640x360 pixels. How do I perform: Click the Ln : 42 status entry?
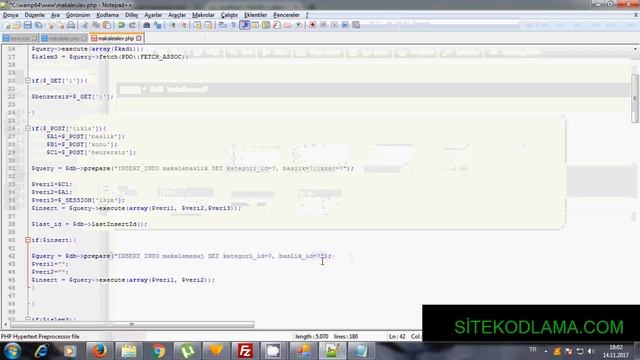tap(397, 337)
